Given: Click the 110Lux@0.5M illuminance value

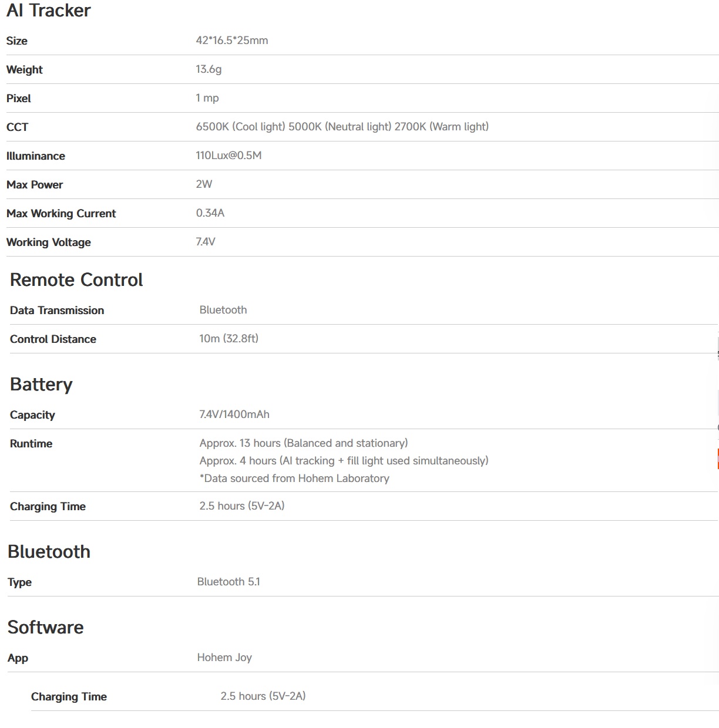Looking at the screenshot, I should tap(229, 156).
